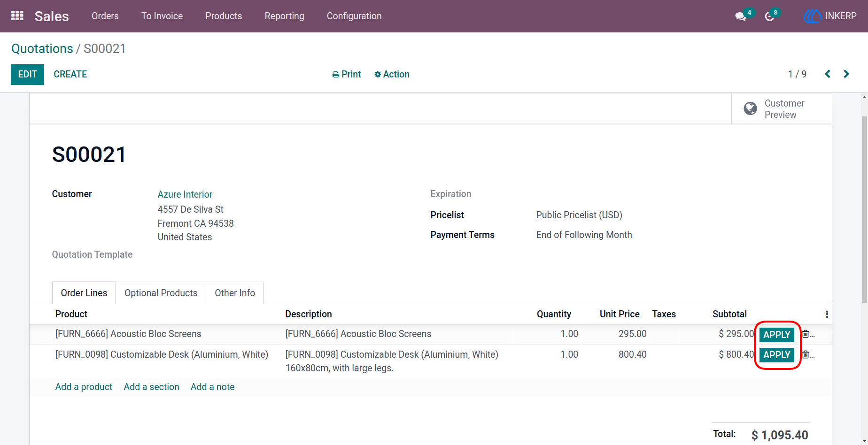Screen dimensions: 868x445
Task: Open the Orders menu
Action: 105,16
